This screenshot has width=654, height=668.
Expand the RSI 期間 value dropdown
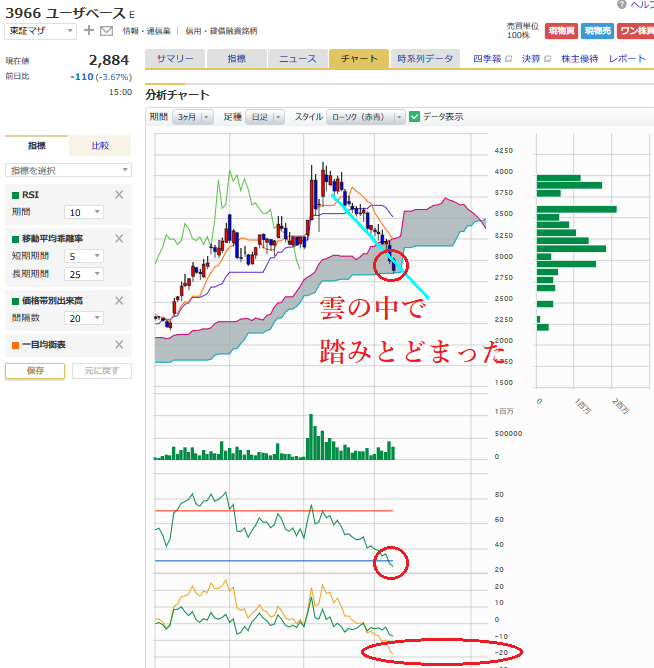(x=85, y=212)
